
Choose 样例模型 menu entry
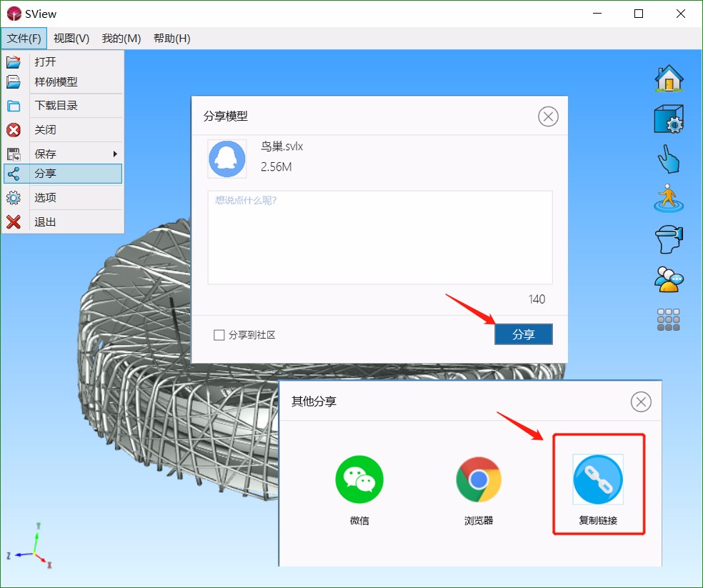[63, 81]
